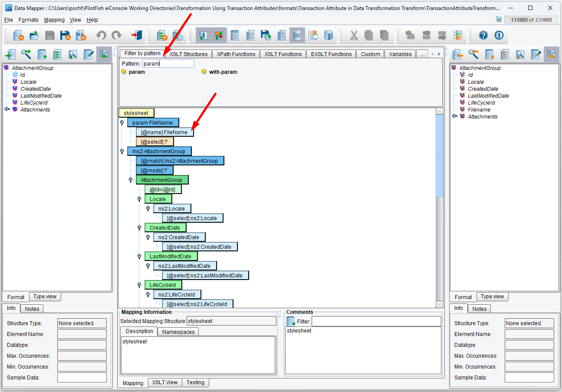Open the Variables tab

click(400, 54)
